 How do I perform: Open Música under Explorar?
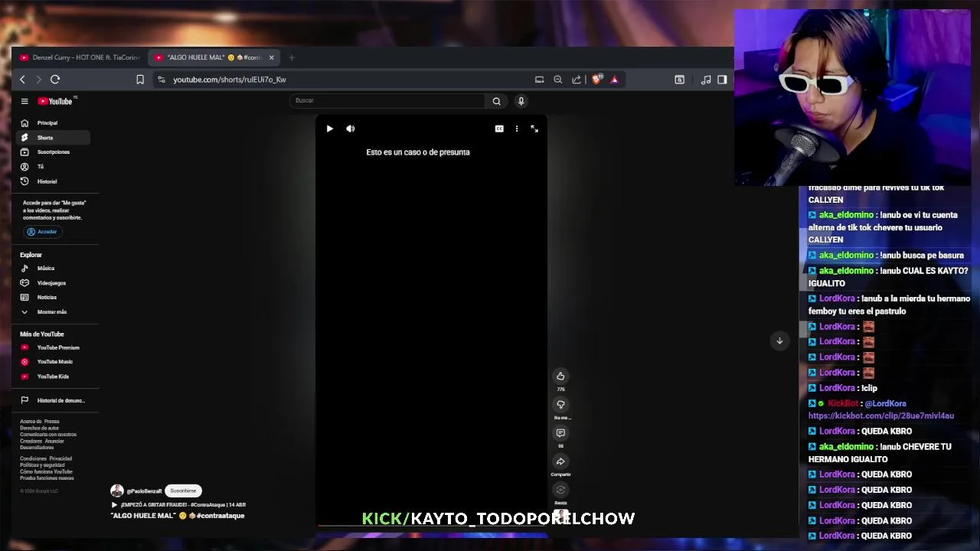[x=53, y=269]
